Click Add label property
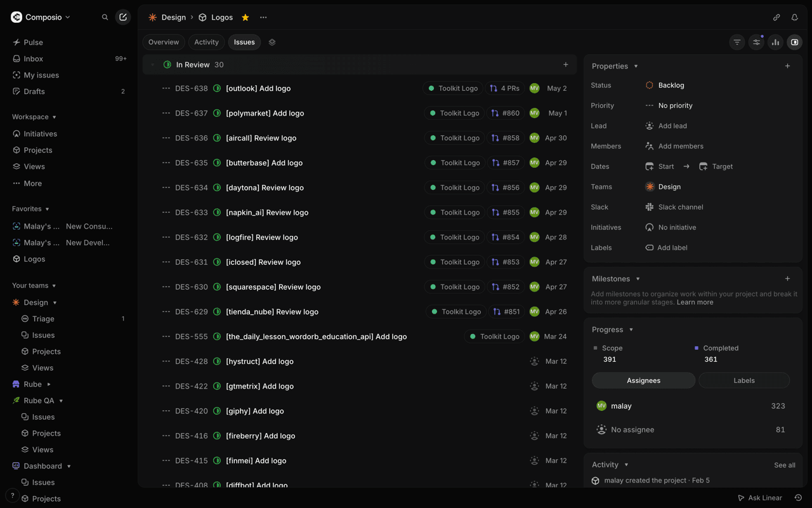 coord(666,248)
